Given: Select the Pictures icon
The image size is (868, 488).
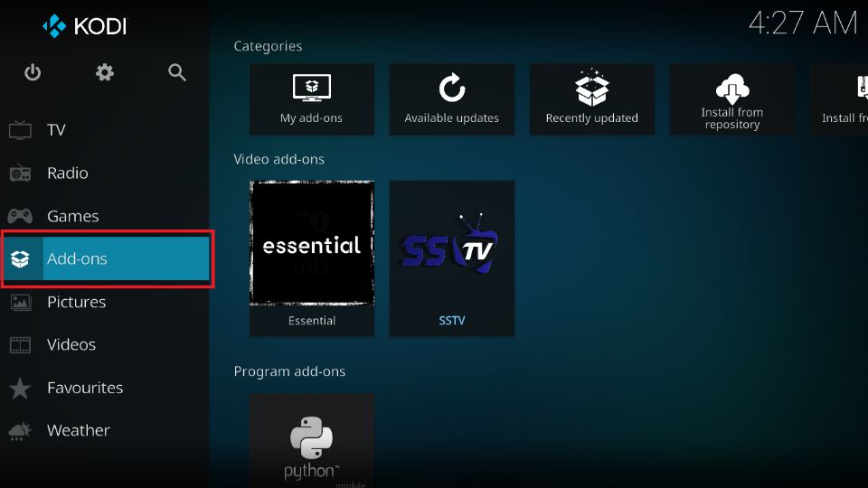Looking at the screenshot, I should coord(20,302).
